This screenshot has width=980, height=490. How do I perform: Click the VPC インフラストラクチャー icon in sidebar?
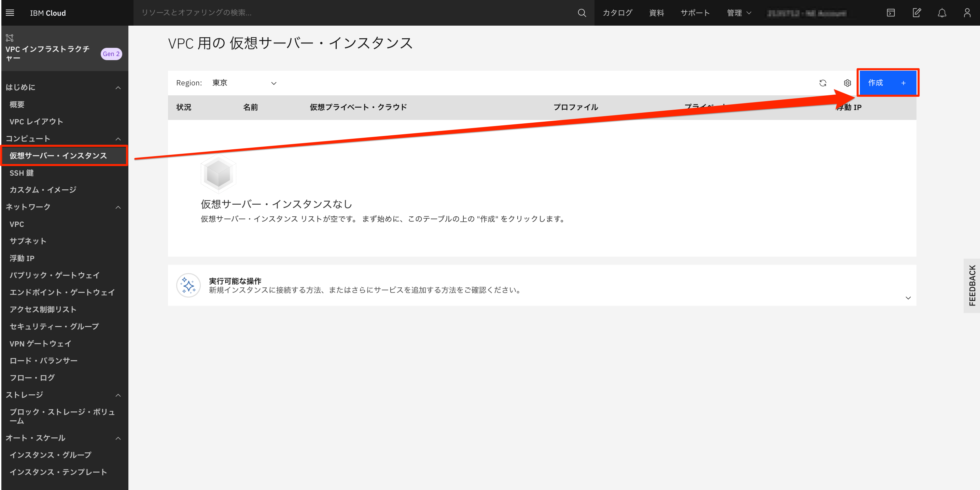point(9,37)
